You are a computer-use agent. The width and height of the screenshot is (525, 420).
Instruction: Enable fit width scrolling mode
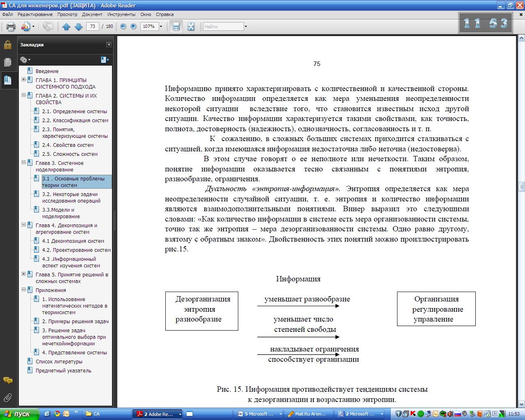pos(176,27)
